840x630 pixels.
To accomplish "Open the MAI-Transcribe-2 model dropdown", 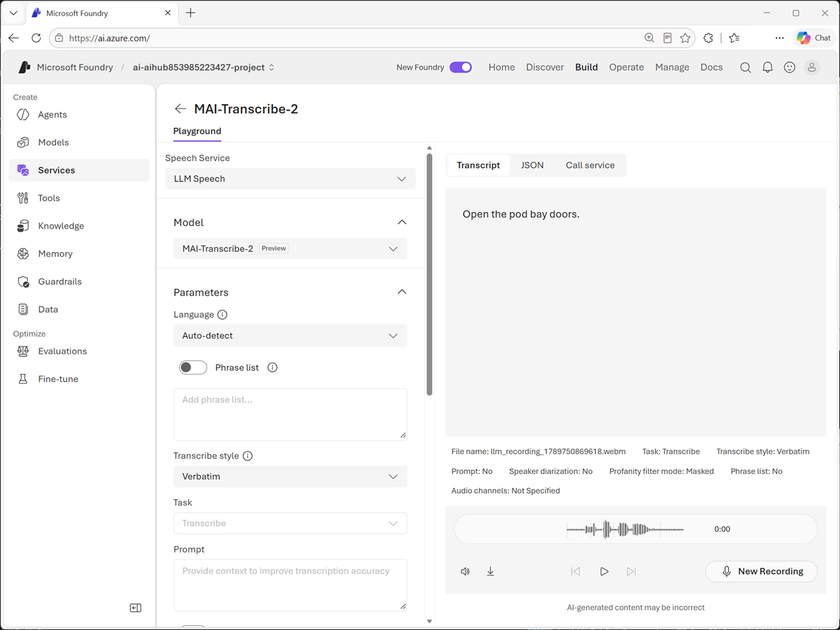I will pyautogui.click(x=290, y=248).
